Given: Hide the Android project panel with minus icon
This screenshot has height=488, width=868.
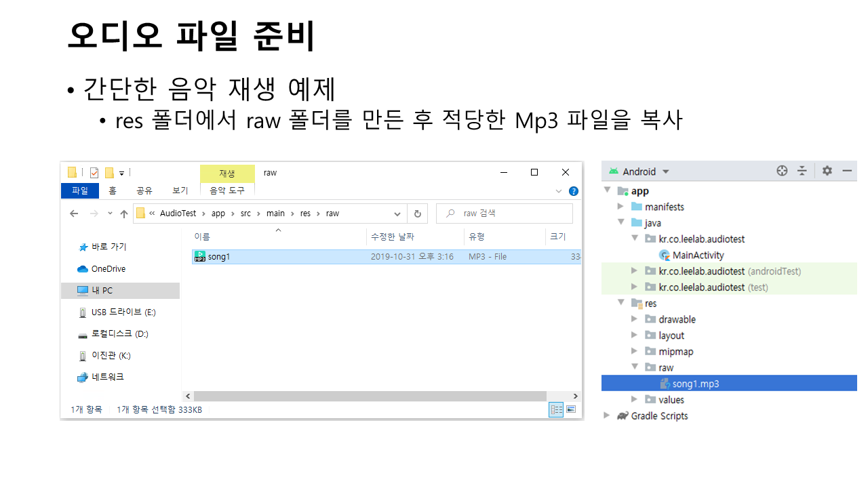Looking at the screenshot, I should tap(847, 171).
